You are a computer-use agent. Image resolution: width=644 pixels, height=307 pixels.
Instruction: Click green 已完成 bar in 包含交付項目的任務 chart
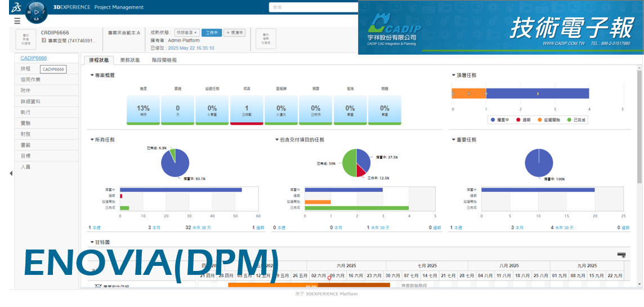[356, 208]
